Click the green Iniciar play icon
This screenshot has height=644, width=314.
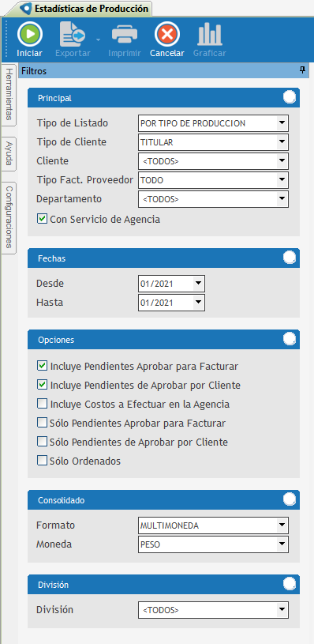pyautogui.click(x=30, y=34)
